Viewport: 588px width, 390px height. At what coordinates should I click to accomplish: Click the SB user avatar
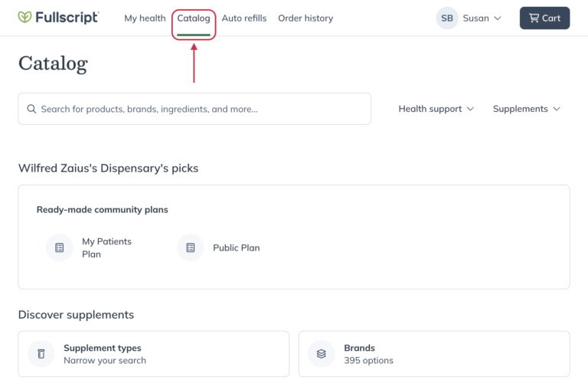[447, 18]
